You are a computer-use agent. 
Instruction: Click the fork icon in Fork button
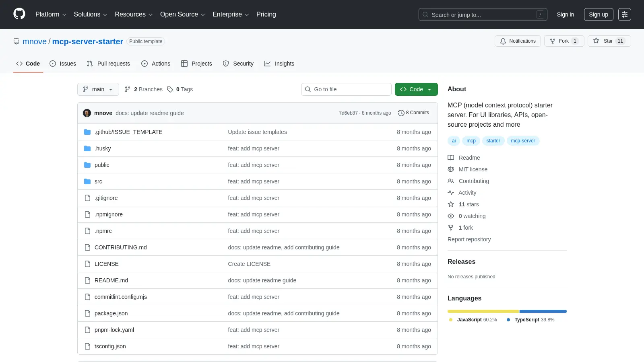tap(553, 41)
